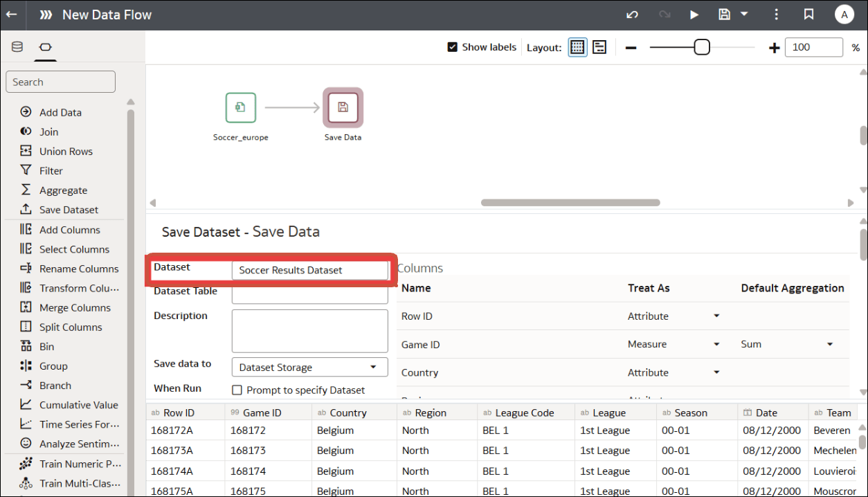
Task: Switch to the left data panel tab
Action: click(17, 46)
